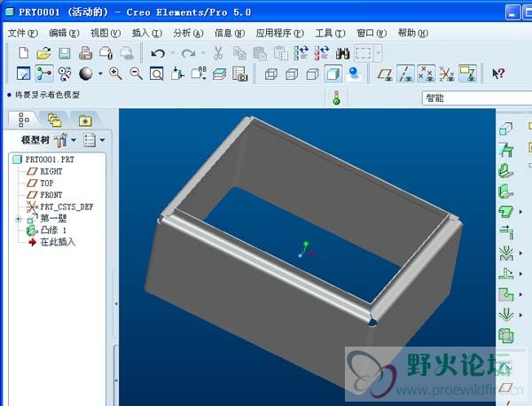Click the top feature icon in right toolbar
532x406 pixels.
505,129
